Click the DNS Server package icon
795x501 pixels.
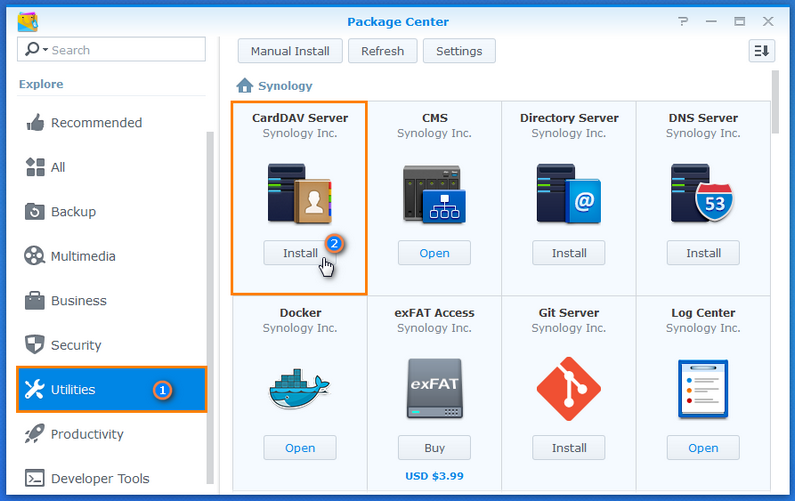[703, 193]
